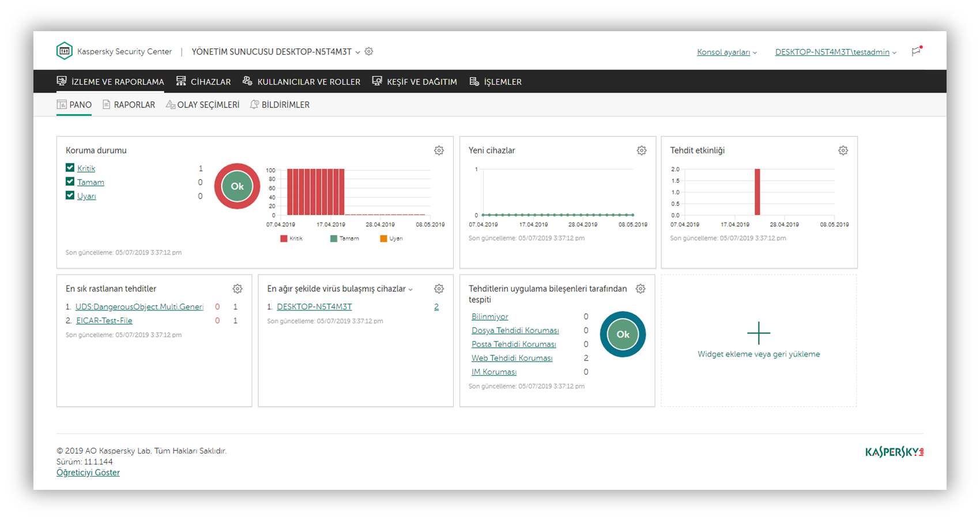Open En sık rastlanan tehditler settings gear
Viewport: 980px width, 521px height.
click(x=238, y=289)
